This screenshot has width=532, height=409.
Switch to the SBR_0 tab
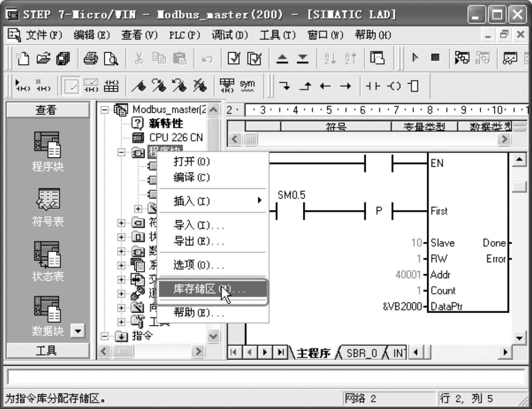point(362,353)
